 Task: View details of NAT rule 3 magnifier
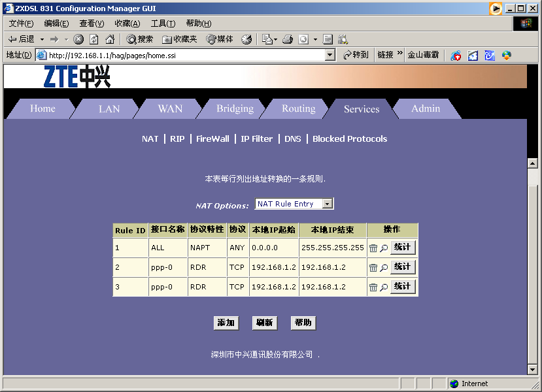(x=384, y=287)
